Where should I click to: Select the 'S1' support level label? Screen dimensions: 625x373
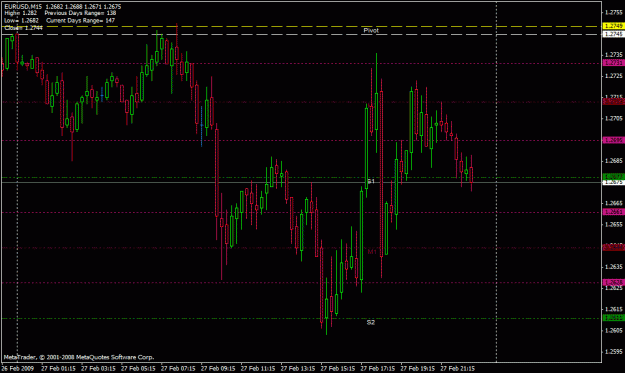pos(371,181)
